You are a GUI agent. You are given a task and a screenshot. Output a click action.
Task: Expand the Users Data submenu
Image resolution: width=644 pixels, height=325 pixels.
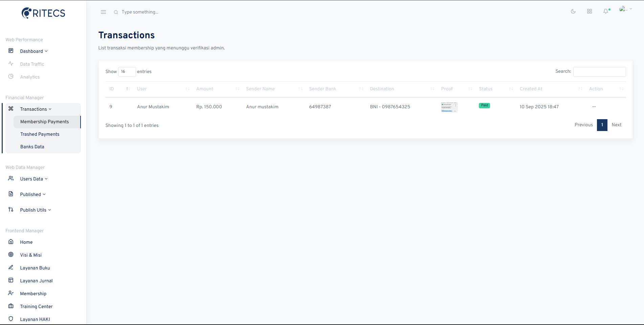tap(34, 179)
